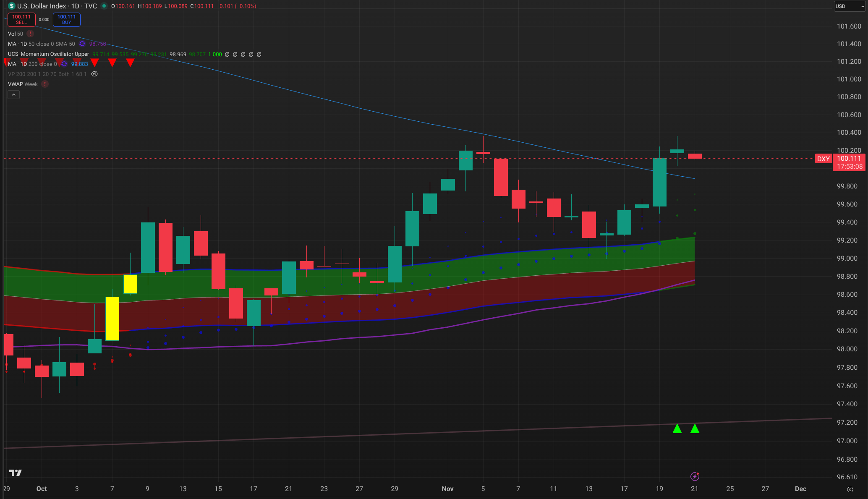Click the DXY red price label

tap(823, 159)
